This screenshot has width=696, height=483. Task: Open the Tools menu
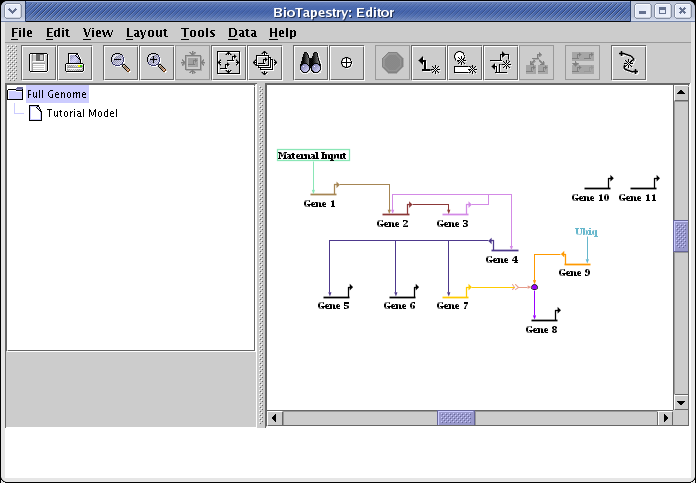click(x=198, y=32)
